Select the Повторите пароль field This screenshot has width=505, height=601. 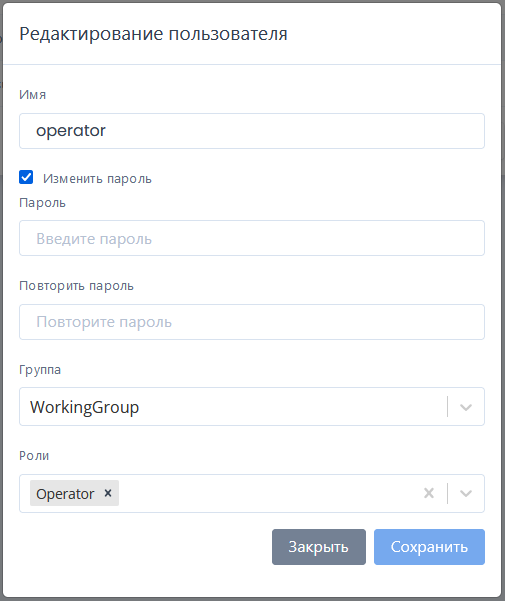tap(252, 322)
